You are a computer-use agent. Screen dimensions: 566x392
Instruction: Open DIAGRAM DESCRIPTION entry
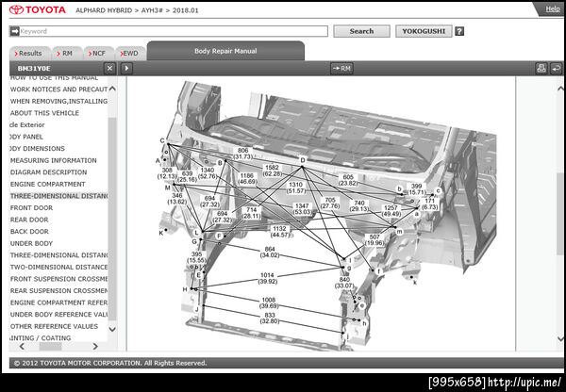pyautogui.click(x=48, y=172)
